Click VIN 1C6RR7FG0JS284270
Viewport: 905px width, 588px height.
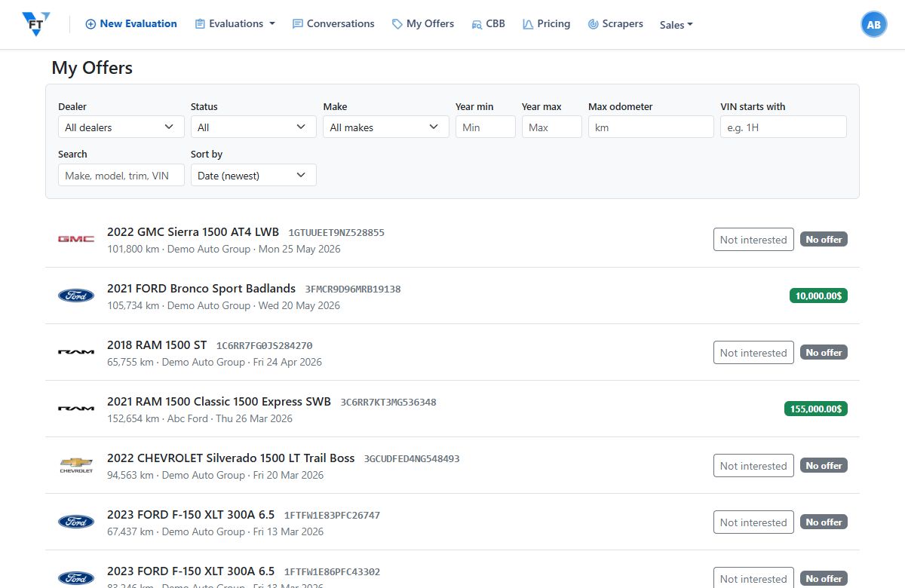264,345
